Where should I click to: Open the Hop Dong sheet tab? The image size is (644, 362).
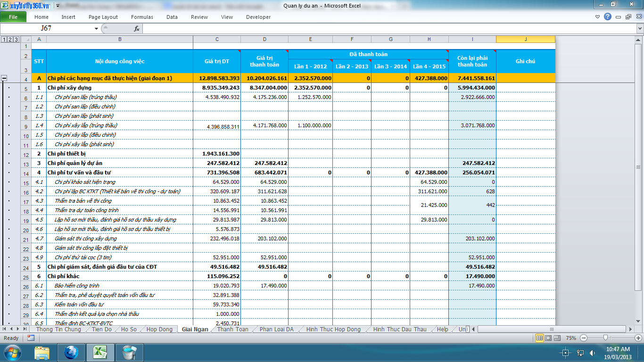click(x=159, y=329)
